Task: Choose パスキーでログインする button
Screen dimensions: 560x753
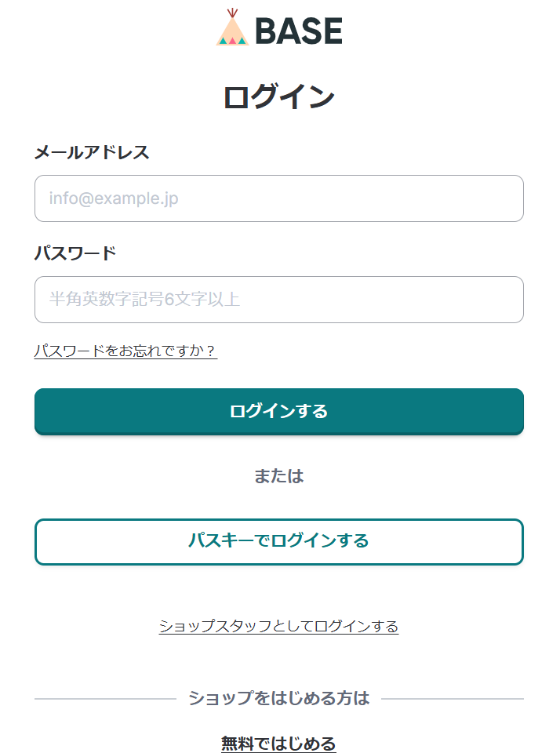Action: (279, 541)
